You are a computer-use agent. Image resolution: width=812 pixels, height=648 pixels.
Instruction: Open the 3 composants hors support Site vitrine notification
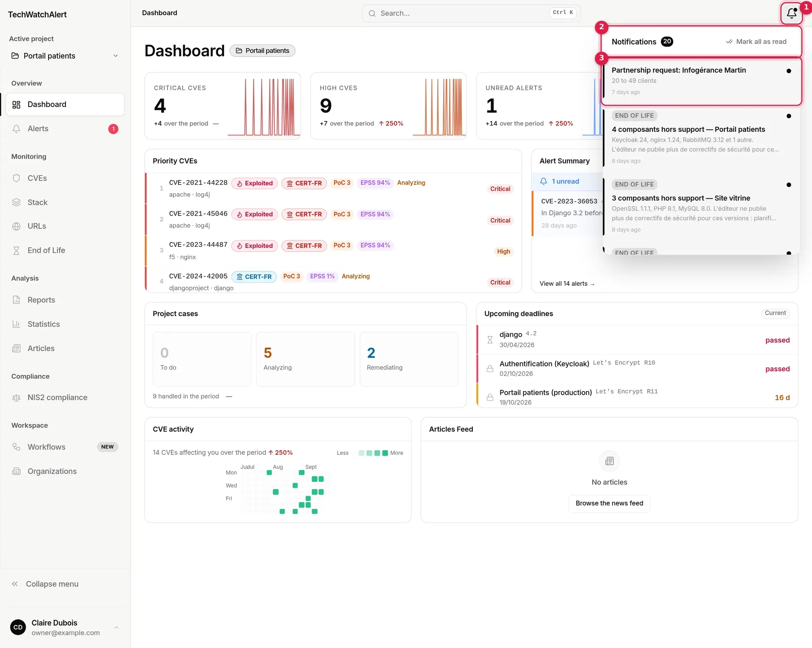tap(701, 207)
